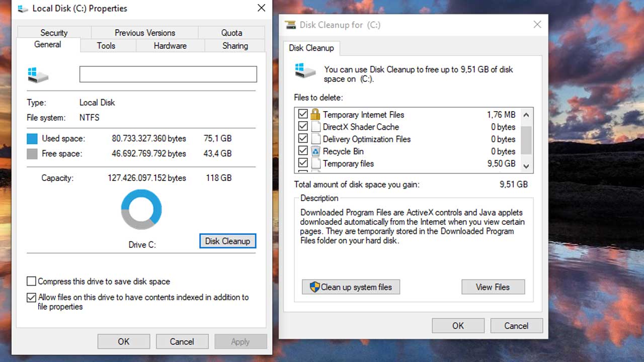Viewport: 644px width, 362px height.
Task: Click the drive icon beside the label field
Action: point(37,74)
